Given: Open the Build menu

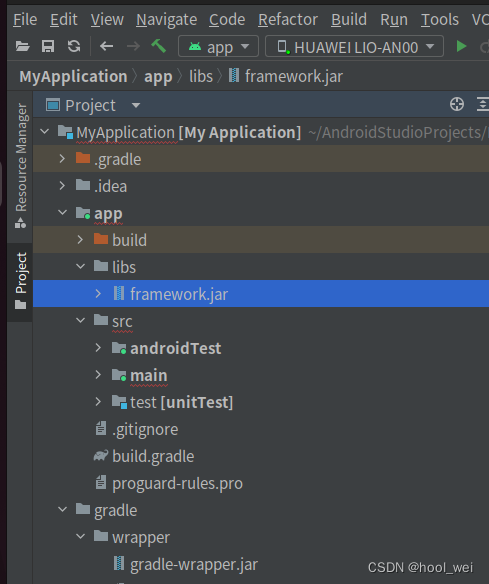Looking at the screenshot, I should coord(349,19).
